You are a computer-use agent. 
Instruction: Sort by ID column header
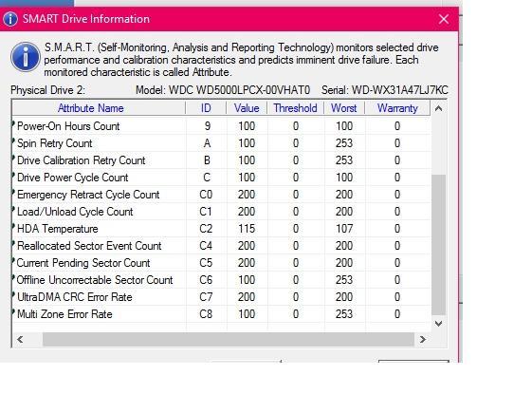tap(206, 108)
